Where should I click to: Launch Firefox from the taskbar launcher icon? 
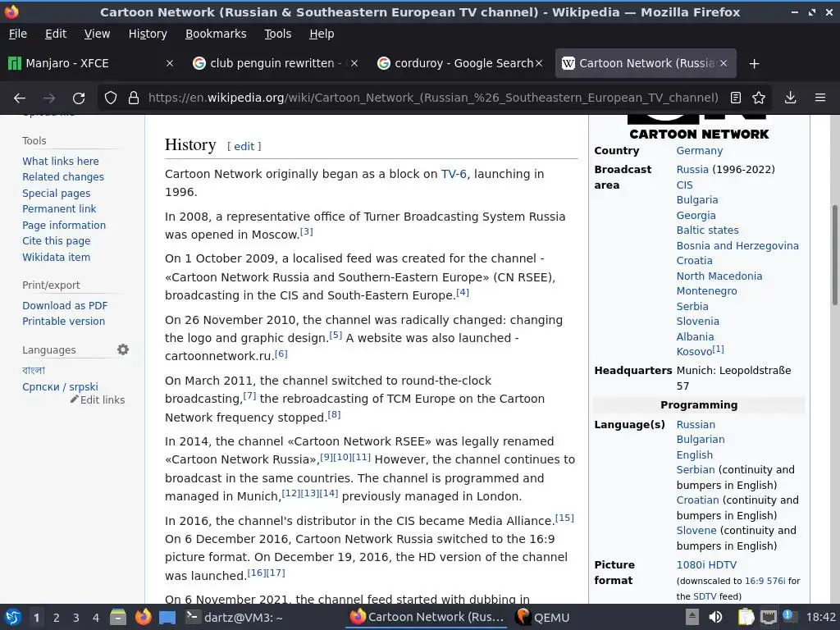coord(143,617)
